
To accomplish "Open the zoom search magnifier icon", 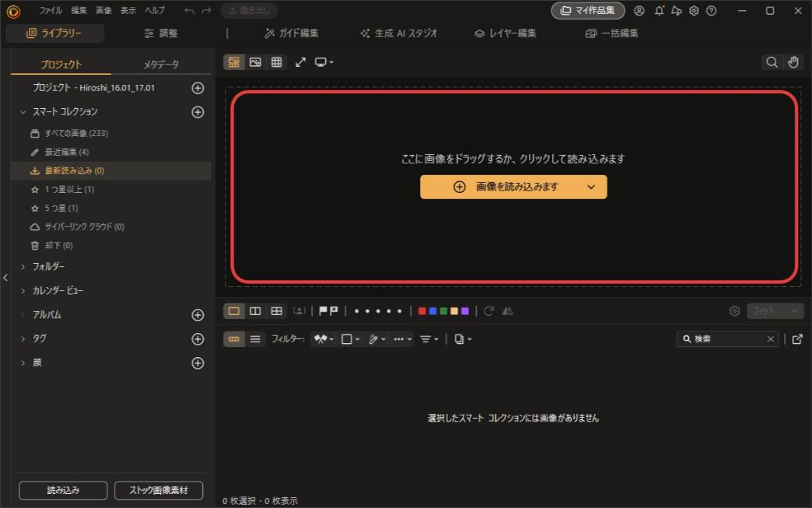I will [x=772, y=61].
